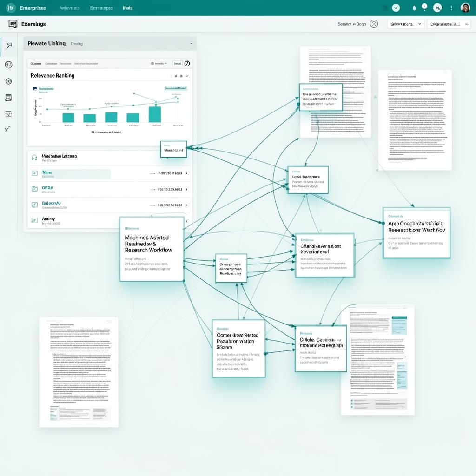The height and width of the screenshot is (476, 476).
Task: Click the outlined button in panel toolbar
Action: (x=177, y=63)
